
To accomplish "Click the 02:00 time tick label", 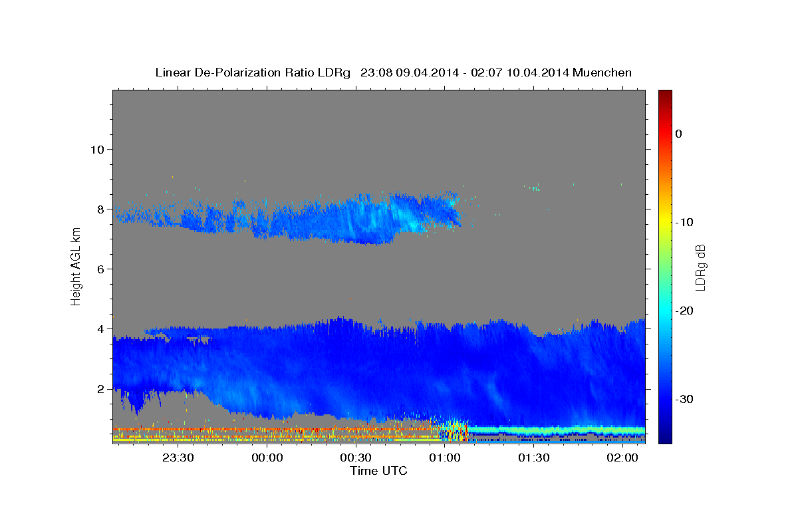I will pyautogui.click(x=622, y=458).
